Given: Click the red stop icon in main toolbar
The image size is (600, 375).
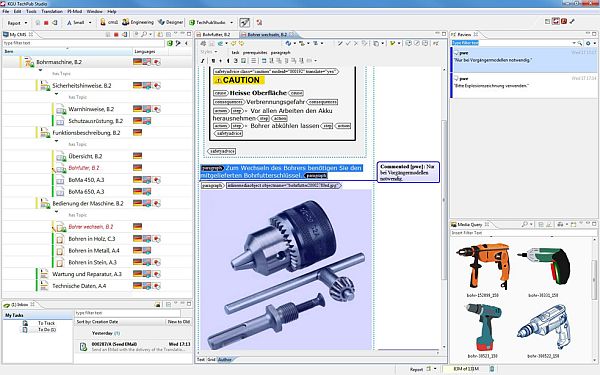Looking at the screenshot, I should click(x=46, y=23).
